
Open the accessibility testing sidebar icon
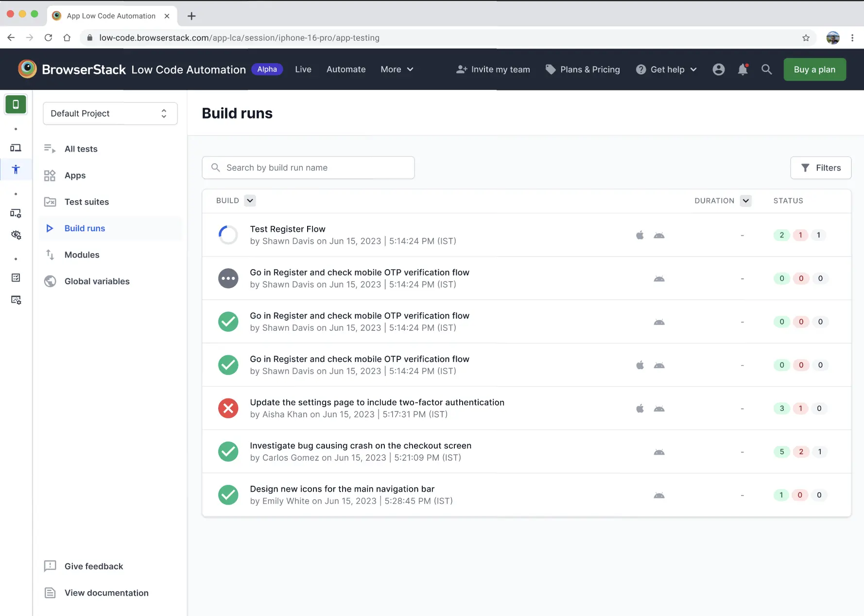click(16, 170)
